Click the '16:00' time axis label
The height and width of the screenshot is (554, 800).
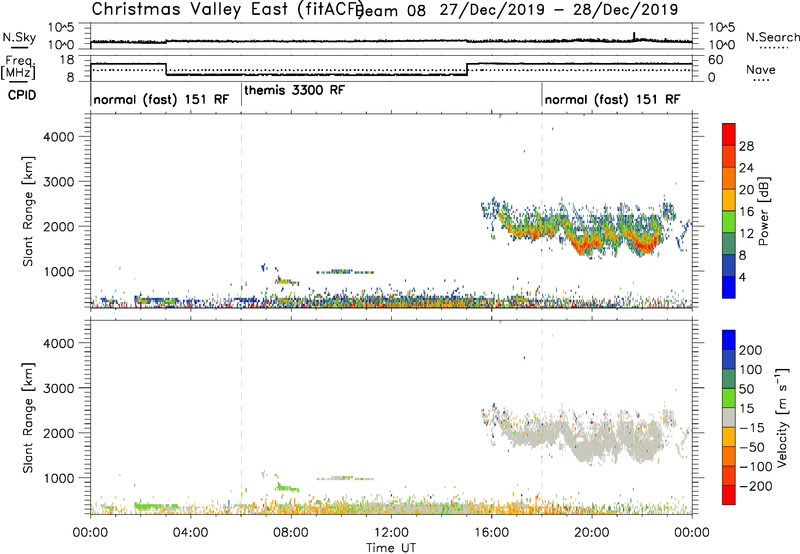tap(491, 533)
